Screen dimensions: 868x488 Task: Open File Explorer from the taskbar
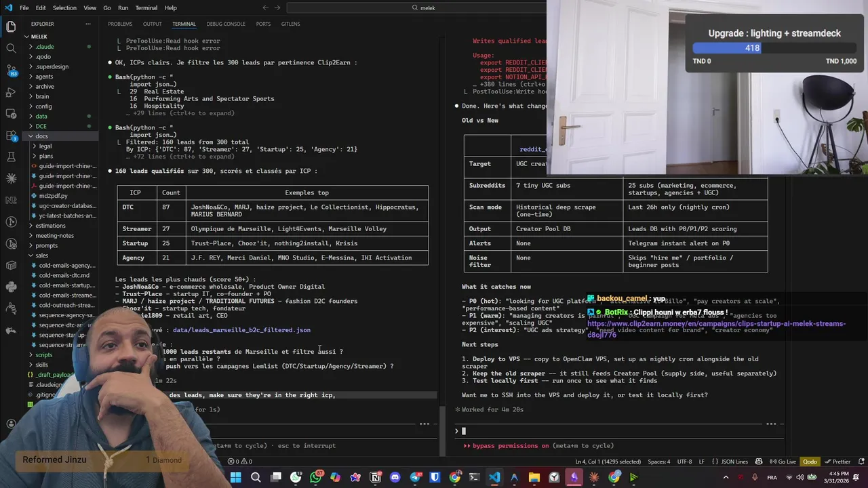534,477
